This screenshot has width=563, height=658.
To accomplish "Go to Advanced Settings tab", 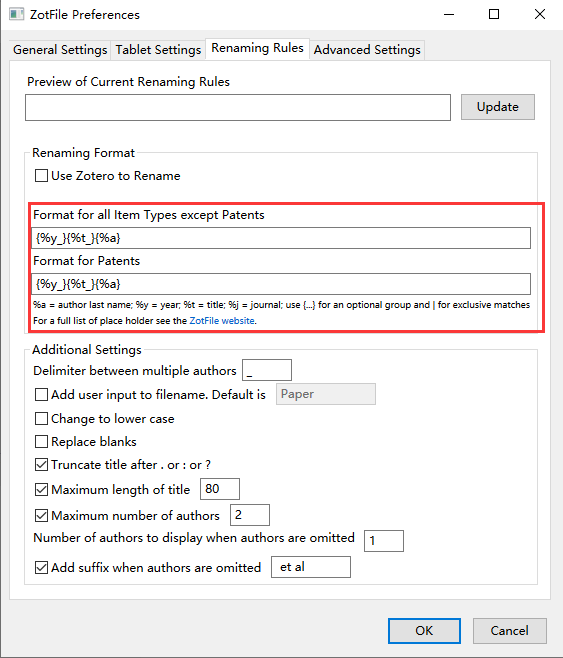I will 367,50.
